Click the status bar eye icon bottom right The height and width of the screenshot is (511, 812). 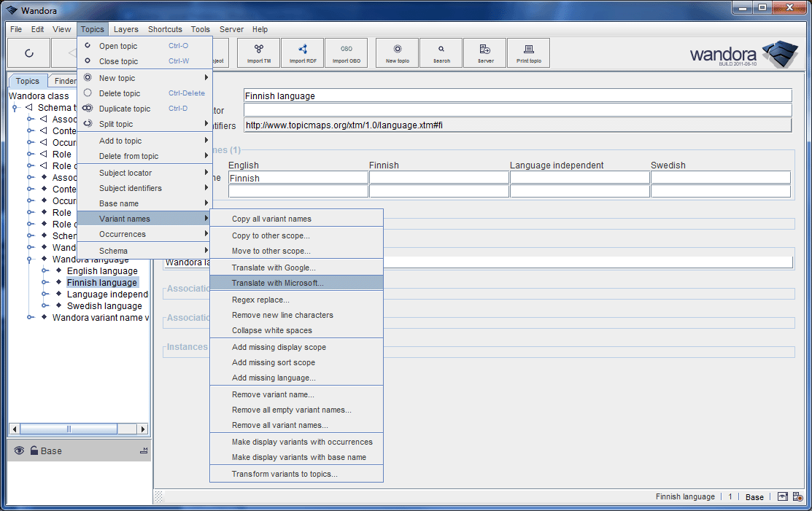coord(782,496)
